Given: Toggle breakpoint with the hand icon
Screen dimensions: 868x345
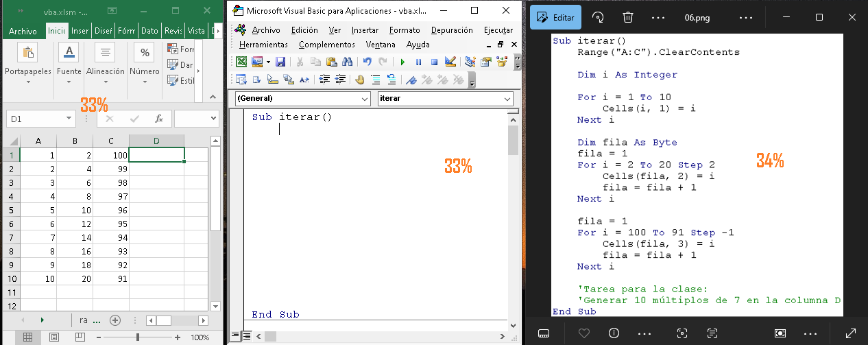Looking at the screenshot, I should [360, 80].
